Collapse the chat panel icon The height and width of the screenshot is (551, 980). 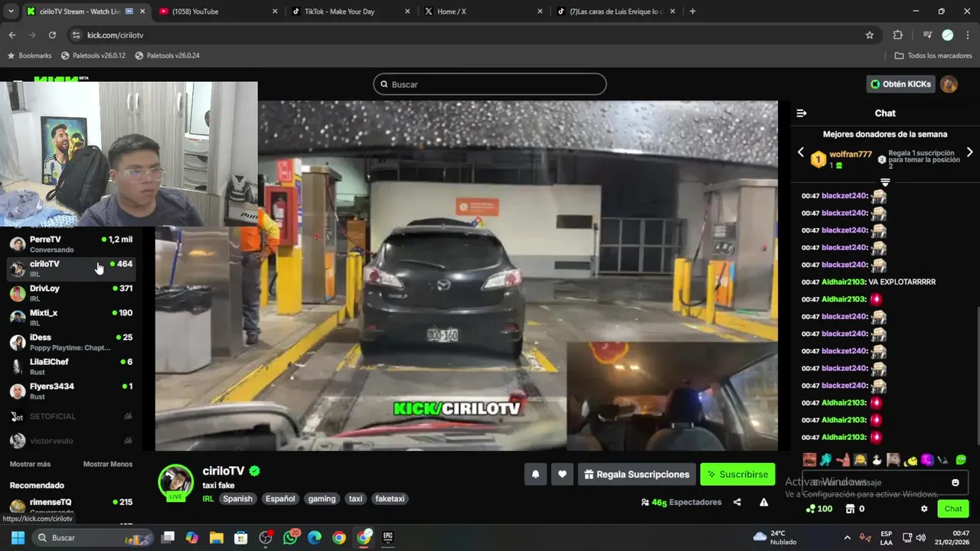coord(802,113)
